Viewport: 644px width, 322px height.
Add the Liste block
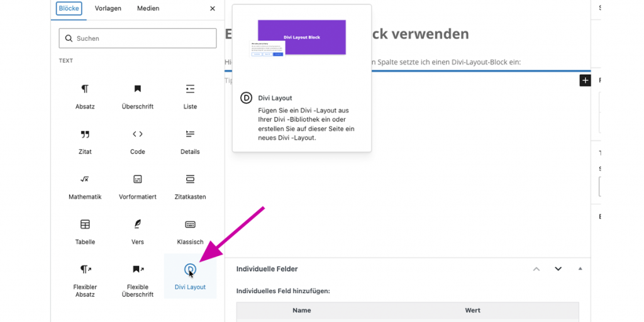[190, 96]
